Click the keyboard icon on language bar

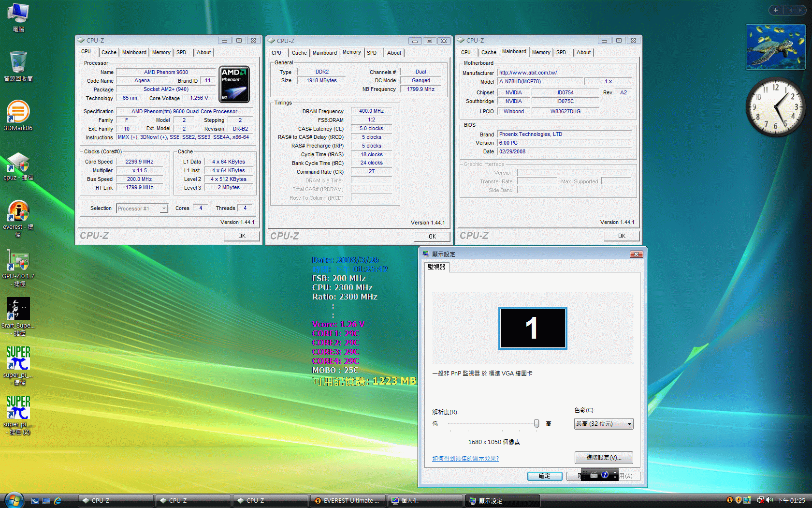[x=594, y=475]
